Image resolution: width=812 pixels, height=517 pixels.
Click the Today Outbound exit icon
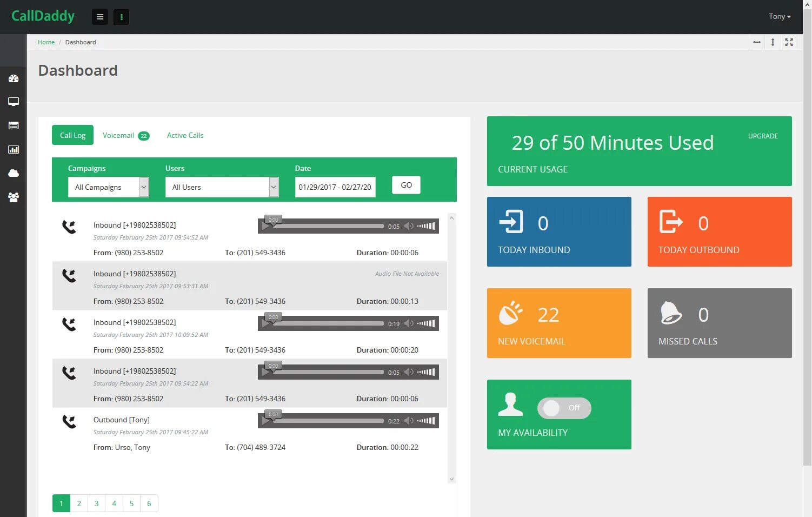(671, 221)
